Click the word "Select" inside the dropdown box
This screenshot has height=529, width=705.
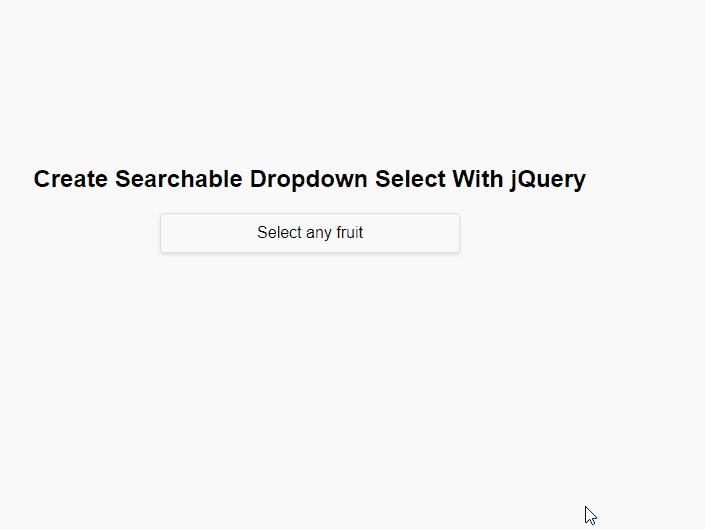279,233
